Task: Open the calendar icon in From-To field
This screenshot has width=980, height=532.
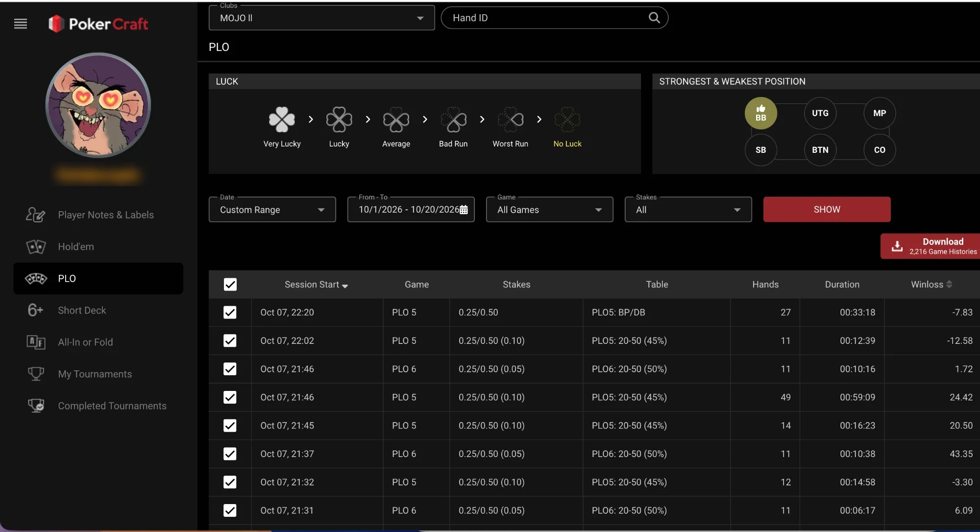Action: click(464, 210)
